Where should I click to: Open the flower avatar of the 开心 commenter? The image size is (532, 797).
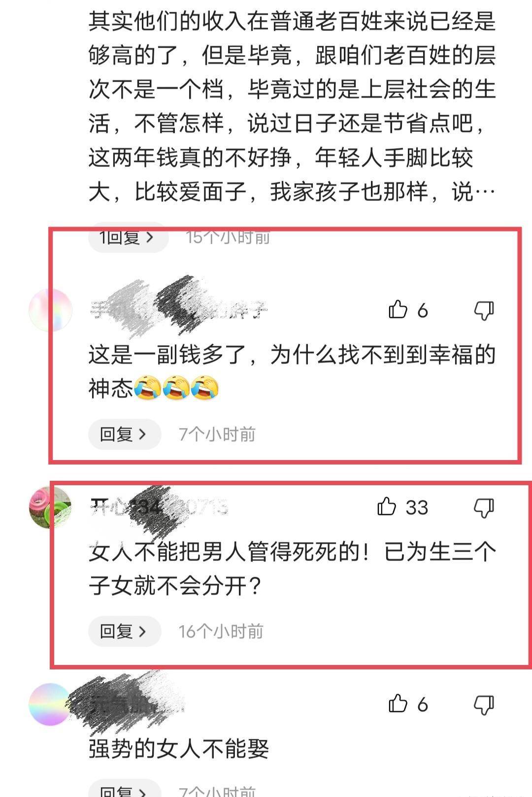point(51,507)
